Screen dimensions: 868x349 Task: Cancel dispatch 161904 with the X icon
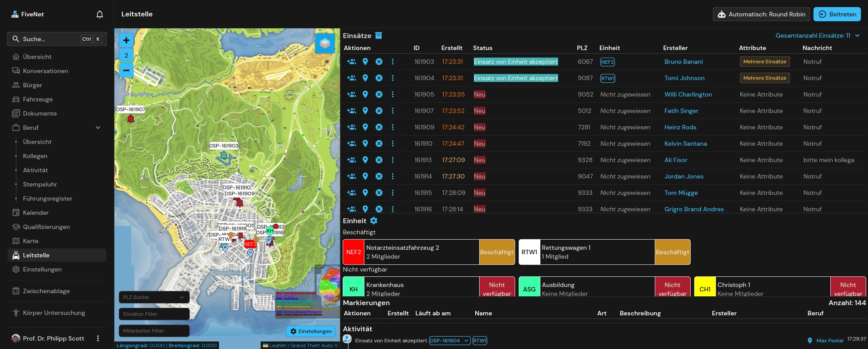(x=379, y=78)
